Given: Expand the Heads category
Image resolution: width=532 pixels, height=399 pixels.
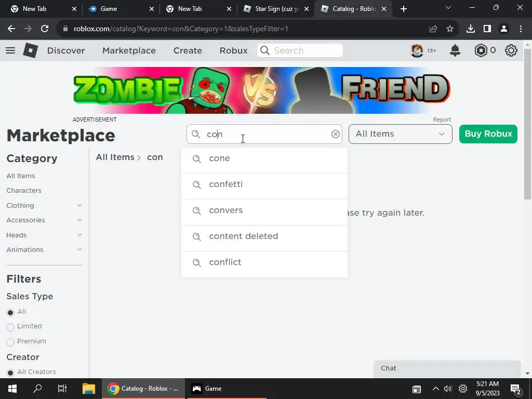Looking at the screenshot, I should [x=79, y=235].
